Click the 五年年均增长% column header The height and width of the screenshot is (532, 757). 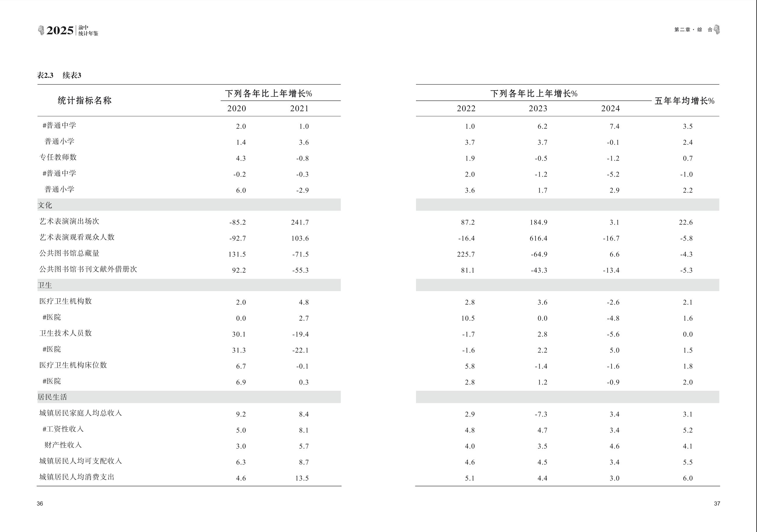[685, 101]
